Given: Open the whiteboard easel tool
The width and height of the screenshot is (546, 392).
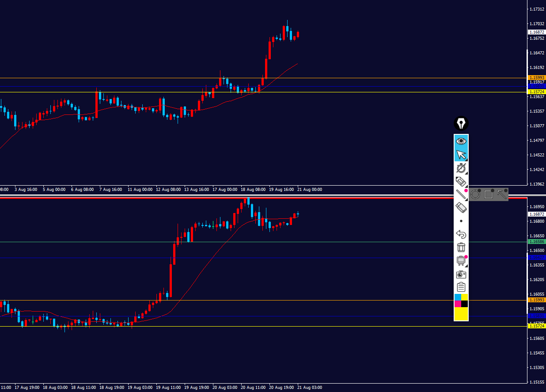Looking at the screenshot, I should 461,261.
